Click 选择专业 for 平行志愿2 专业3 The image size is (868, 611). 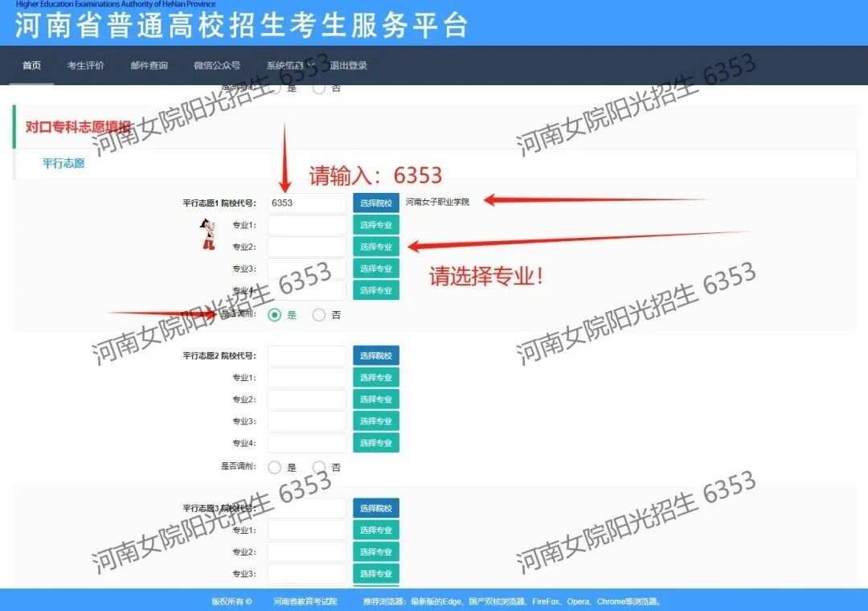(x=375, y=421)
